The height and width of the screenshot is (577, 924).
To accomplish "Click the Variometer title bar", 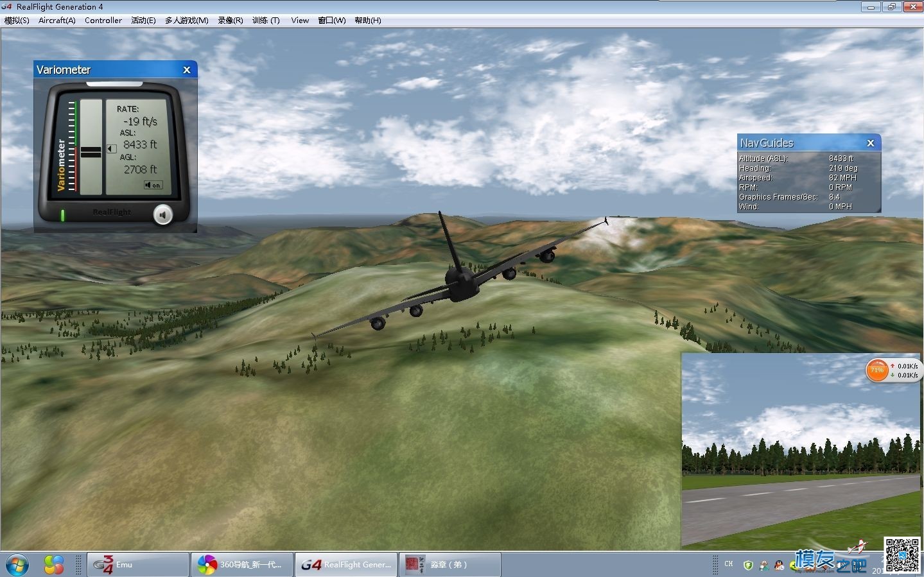I will (116, 70).
